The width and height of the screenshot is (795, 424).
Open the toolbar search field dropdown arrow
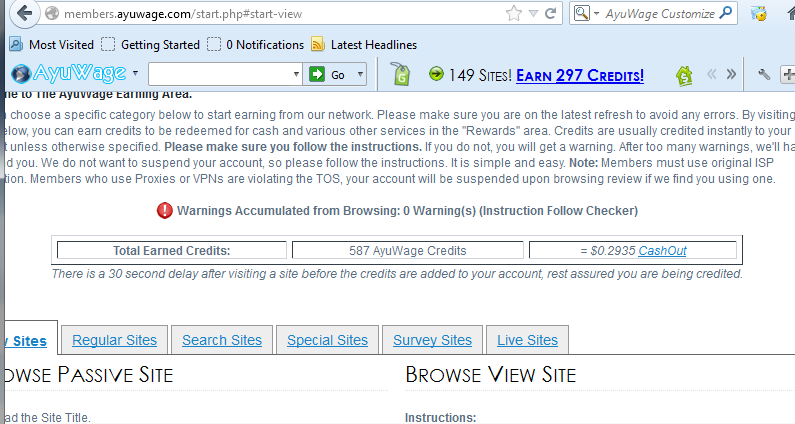tap(297, 75)
